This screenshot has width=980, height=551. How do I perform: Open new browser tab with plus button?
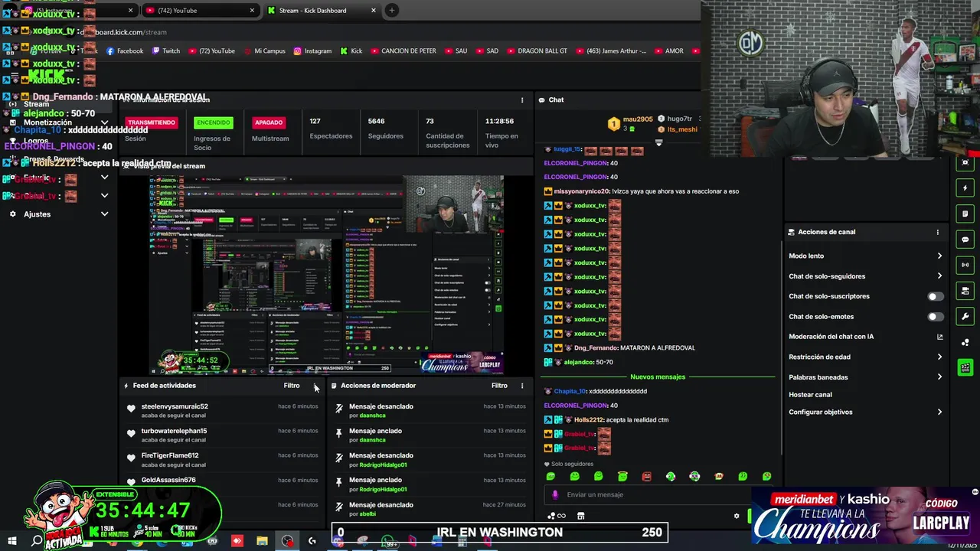pyautogui.click(x=391, y=10)
